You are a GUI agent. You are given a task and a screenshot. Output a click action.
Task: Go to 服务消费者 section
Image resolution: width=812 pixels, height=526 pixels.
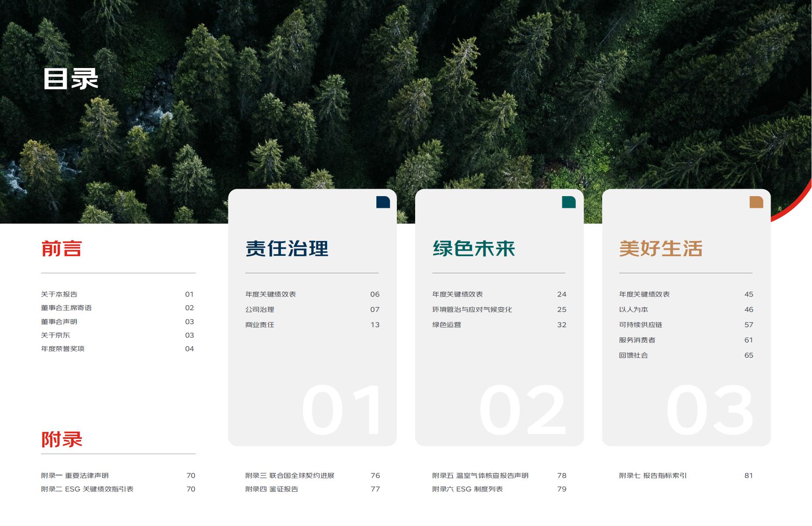coord(637,340)
